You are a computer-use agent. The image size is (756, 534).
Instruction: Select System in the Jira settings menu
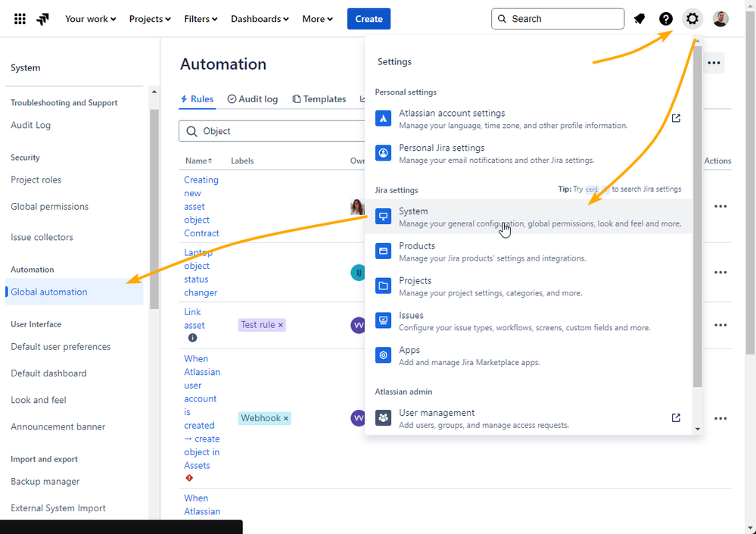[x=528, y=217]
